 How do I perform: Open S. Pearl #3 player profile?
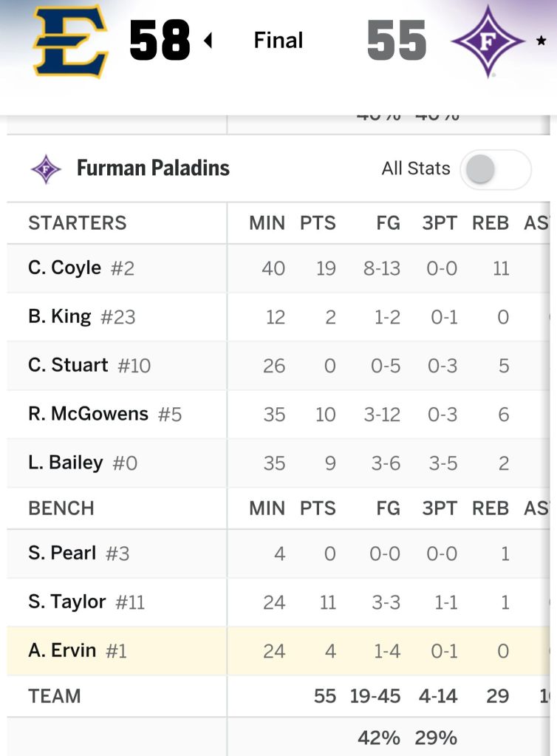[78, 553]
